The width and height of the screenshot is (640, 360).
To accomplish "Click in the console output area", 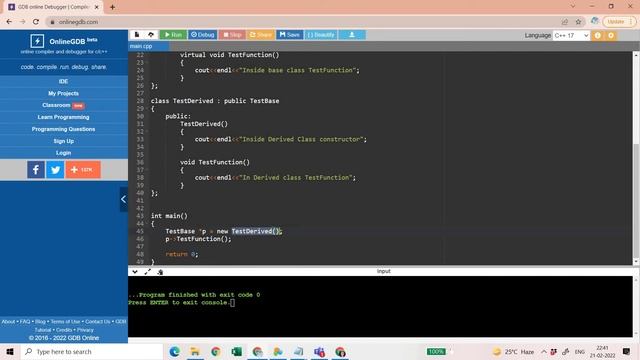I will (380, 307).
